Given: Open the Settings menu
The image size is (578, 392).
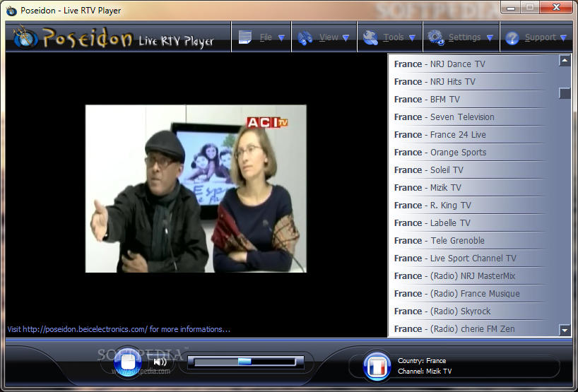Looking at the screenshot, I should [461, 37].
